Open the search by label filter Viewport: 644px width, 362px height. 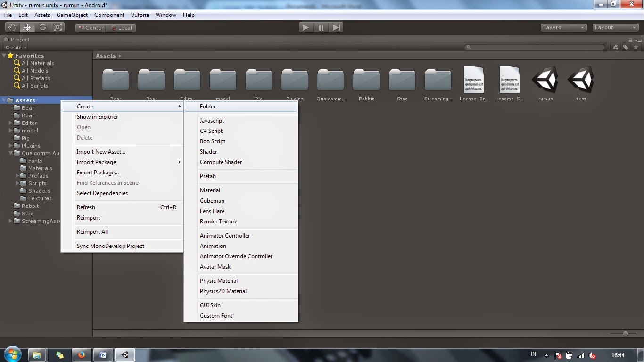pos(626,47)
